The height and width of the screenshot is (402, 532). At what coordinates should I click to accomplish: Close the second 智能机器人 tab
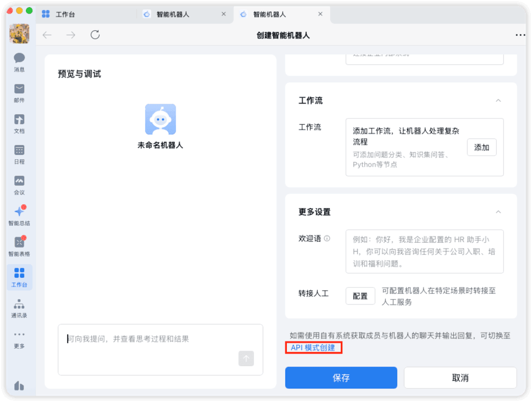[x=320, y=14]
